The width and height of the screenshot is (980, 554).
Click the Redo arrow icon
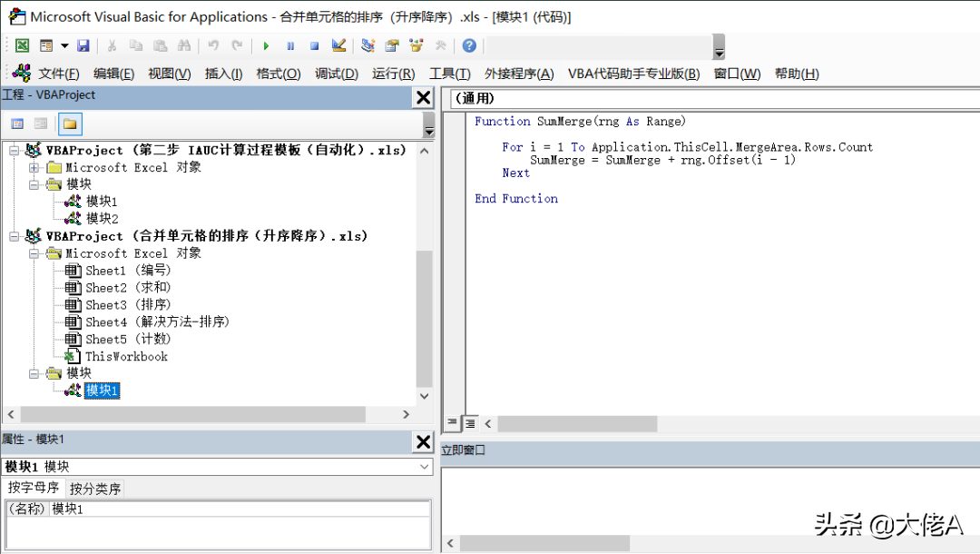tap(237, 45)
